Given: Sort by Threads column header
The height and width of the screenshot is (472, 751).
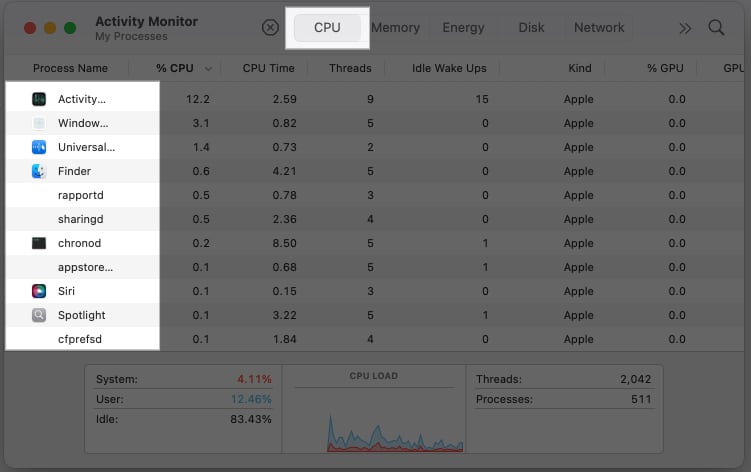Looking at the screenshot, I should (x=350, y=68).
